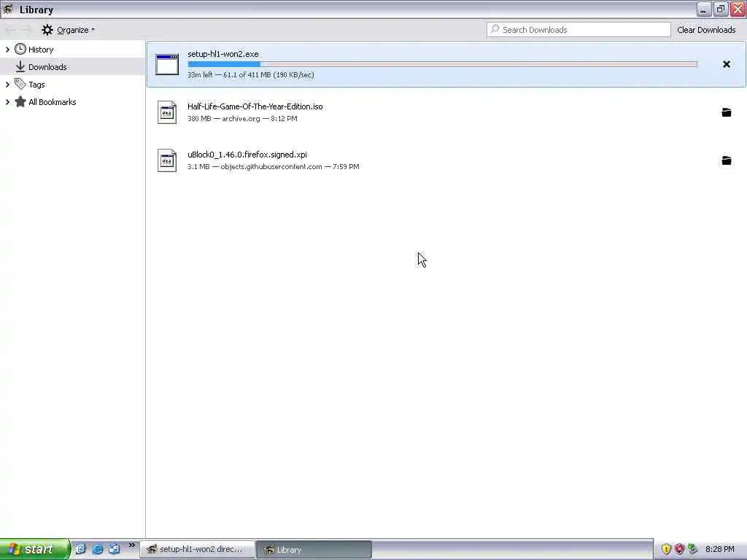Expand hidden quick launch items chevron
Viewport: 747px width, 560px height.
[x=132, y=545]
